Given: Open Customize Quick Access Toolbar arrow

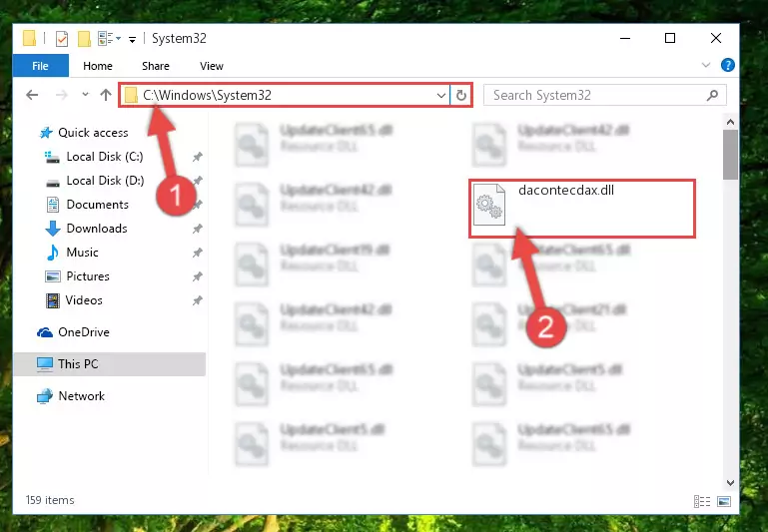Looking at the screenshot, I should tap(132, 39).
